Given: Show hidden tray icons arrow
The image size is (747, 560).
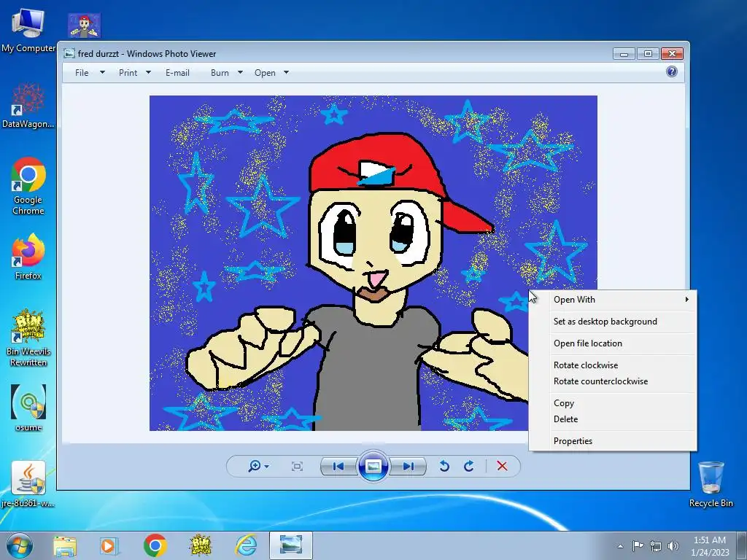Looking at the screenshot, I should tap(620, 546).
